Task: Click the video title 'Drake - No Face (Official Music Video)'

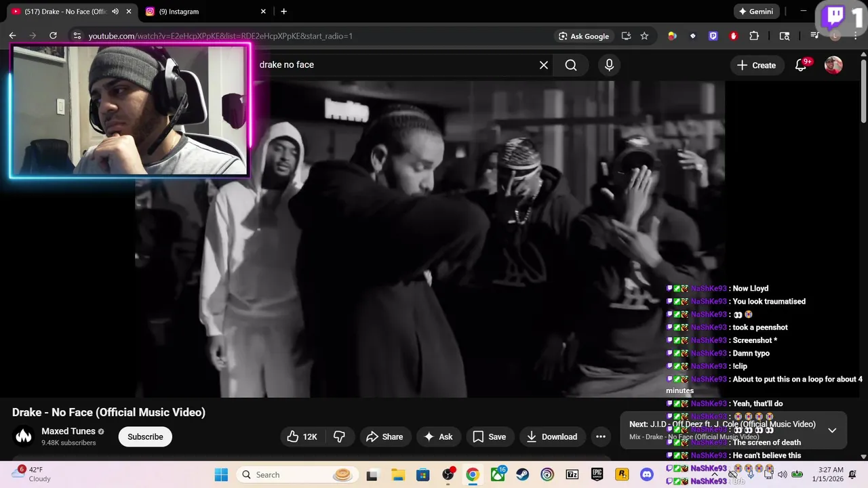Action: tap(108, 412)
